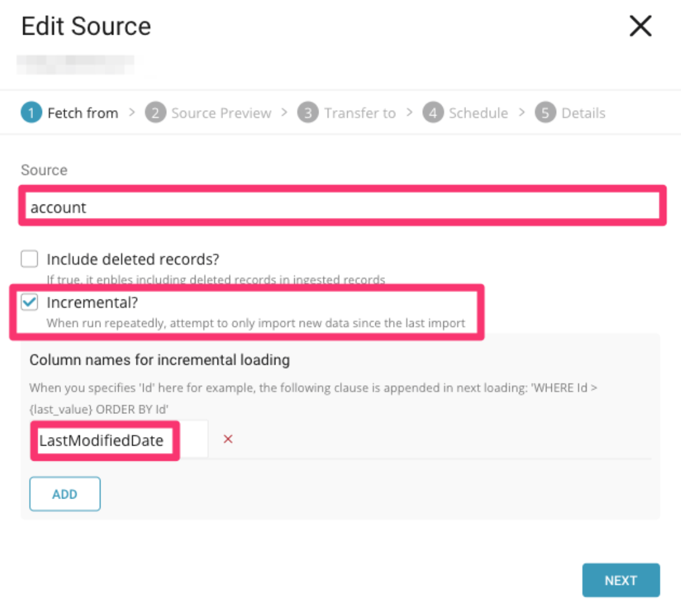
Task: Click the chevron after Schedule
Action: pos(521,113)
